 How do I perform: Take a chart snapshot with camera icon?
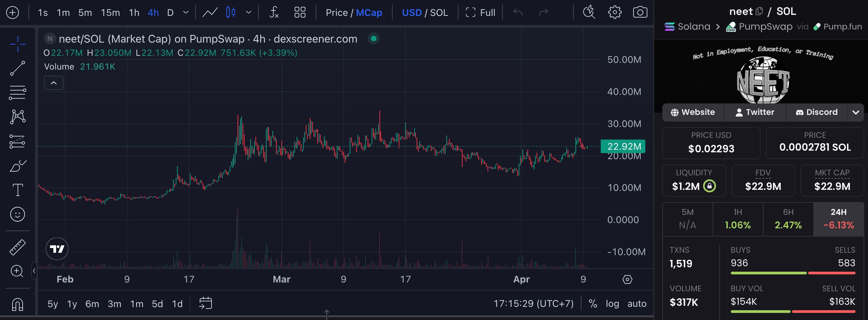tap(640, 13)
